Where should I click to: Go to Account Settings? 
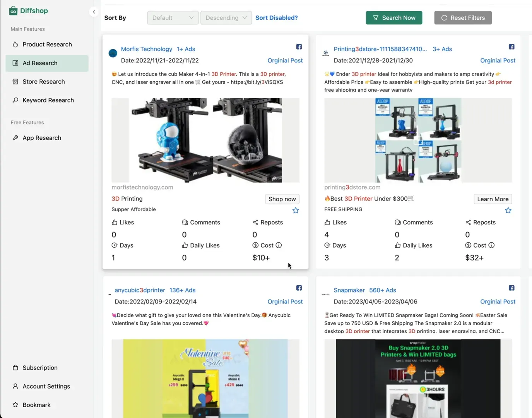click(x=47, y=386)
